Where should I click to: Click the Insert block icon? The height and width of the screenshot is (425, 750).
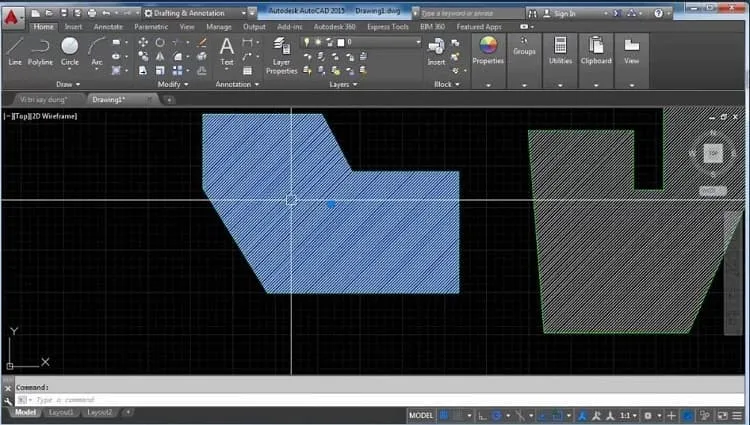pyautogui.click(x=436, y=52)
